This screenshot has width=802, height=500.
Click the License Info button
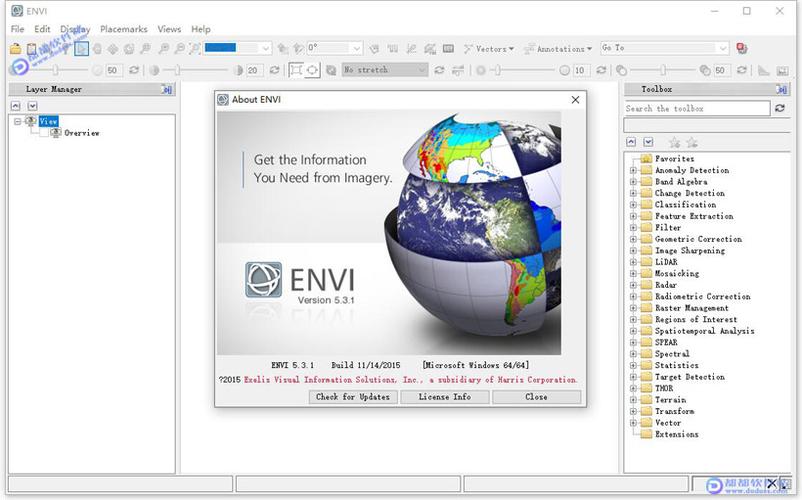pyautogui.click(x=445, y=397)
